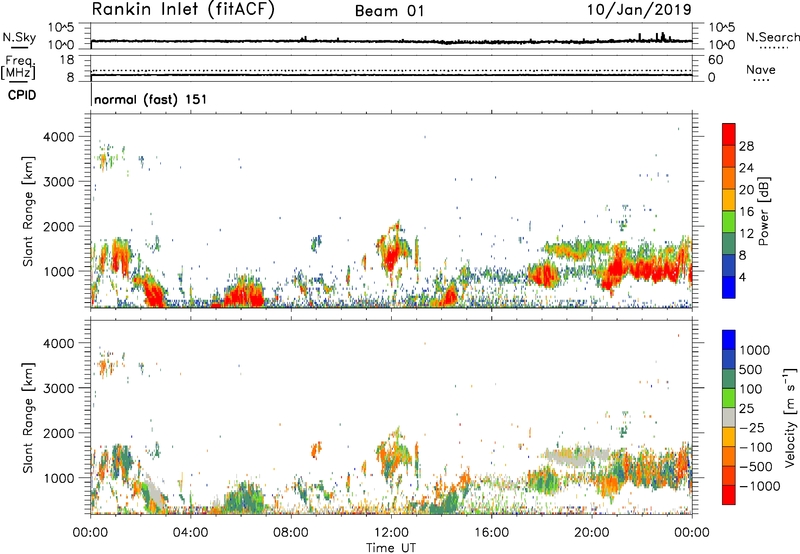800x554 pixels.
Task: Click the '4' power scale value
Action: pyautogui.click(x=743, y=277)
